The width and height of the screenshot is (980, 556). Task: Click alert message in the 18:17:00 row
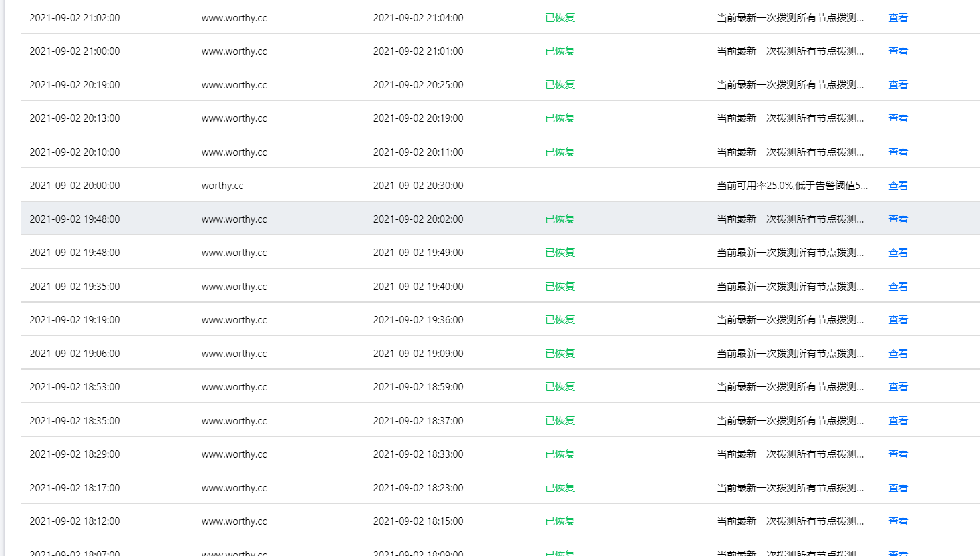click(x=790, y=488)
